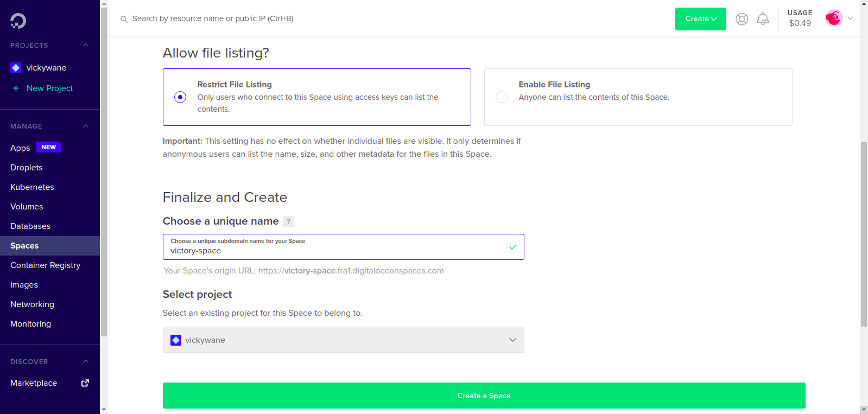Click the DigitalOcean logo icon
The width and height of the screenshot is (868, 414).
click(x=18, y=21)
